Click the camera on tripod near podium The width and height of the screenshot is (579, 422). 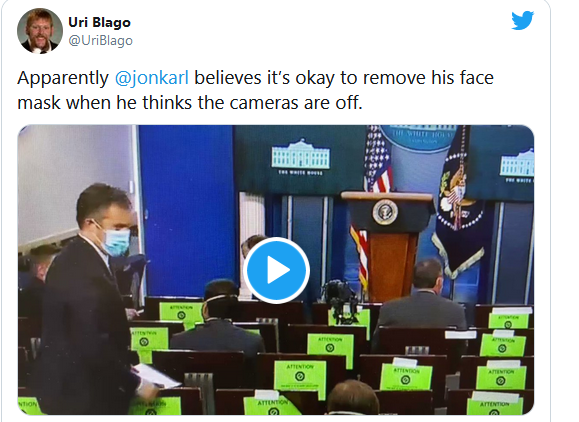pyautogui.click(x=340, y=301)
